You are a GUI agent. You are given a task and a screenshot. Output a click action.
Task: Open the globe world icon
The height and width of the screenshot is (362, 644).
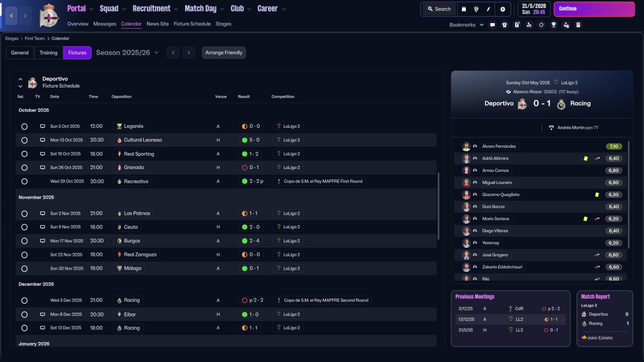pyautogui.click(x=476, y=9)
